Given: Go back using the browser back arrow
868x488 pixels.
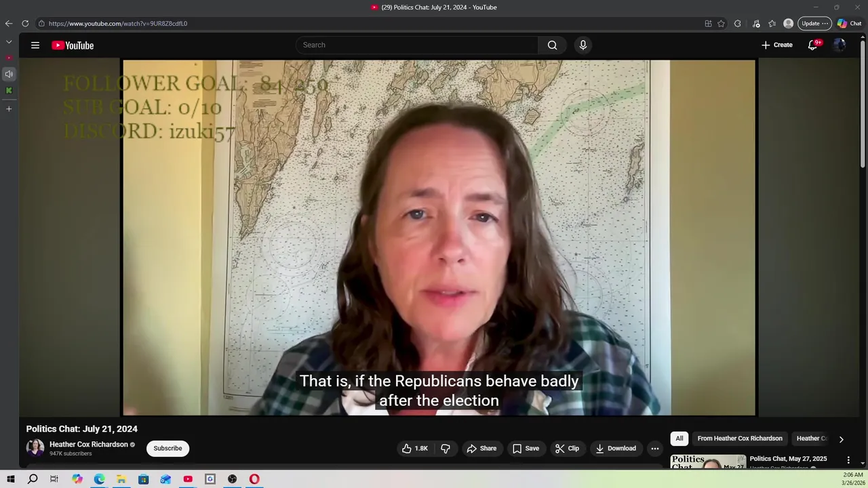Looking at the screenshot, I should click(9, 23).
